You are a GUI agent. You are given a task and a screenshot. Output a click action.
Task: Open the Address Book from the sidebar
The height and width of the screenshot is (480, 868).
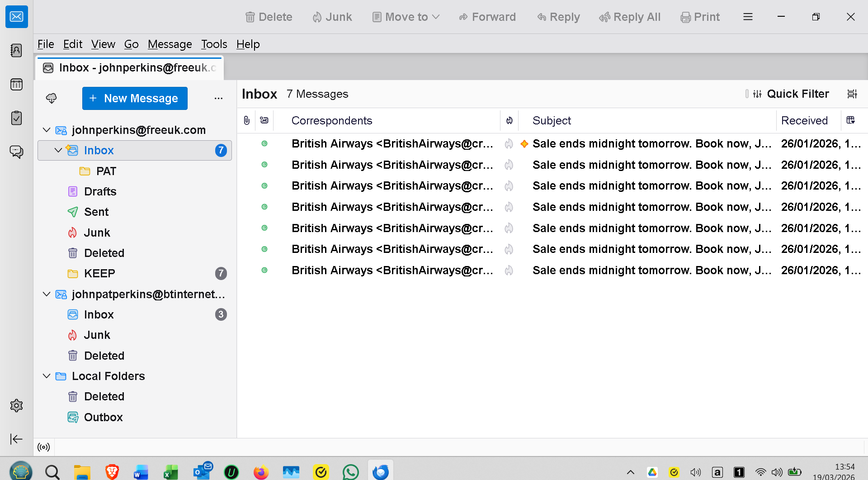pos(16,50)
